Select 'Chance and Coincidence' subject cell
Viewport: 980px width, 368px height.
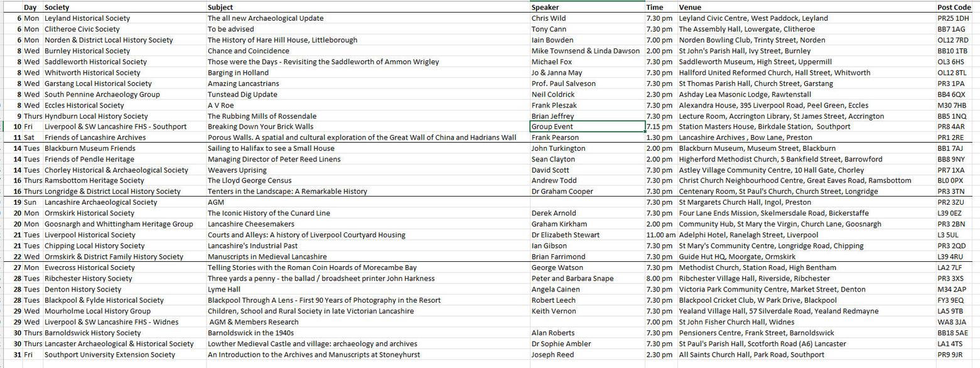[368, 51]
